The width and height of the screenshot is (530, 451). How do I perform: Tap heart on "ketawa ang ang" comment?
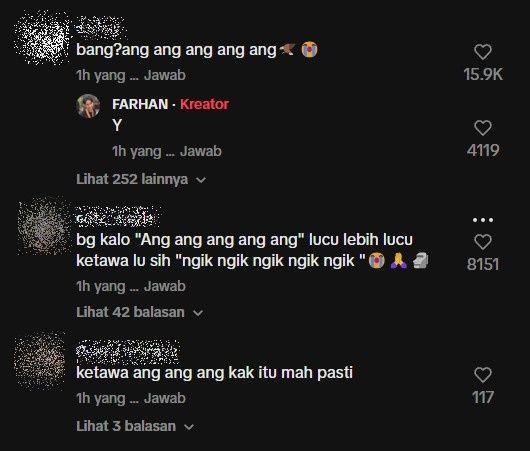[x=483, y=375]
